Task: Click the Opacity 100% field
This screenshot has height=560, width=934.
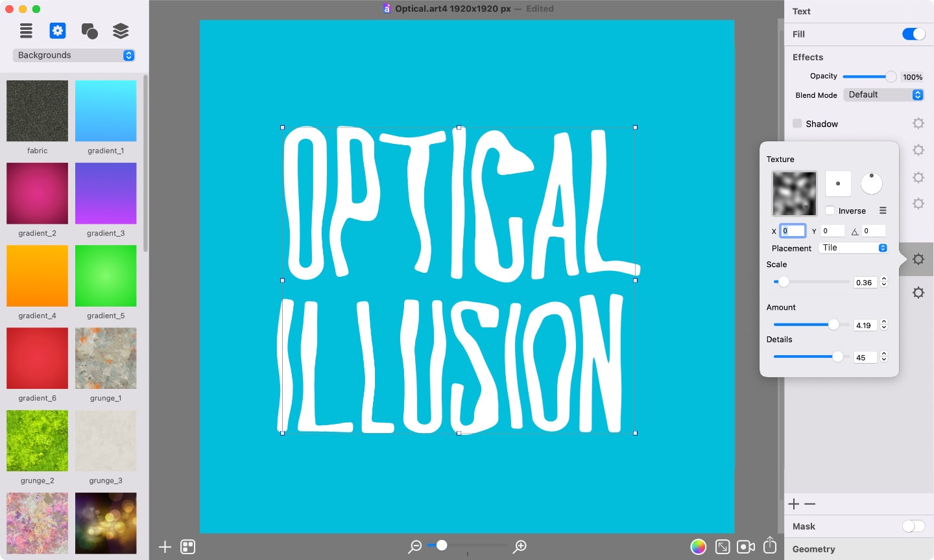Action: pos(913,77)
